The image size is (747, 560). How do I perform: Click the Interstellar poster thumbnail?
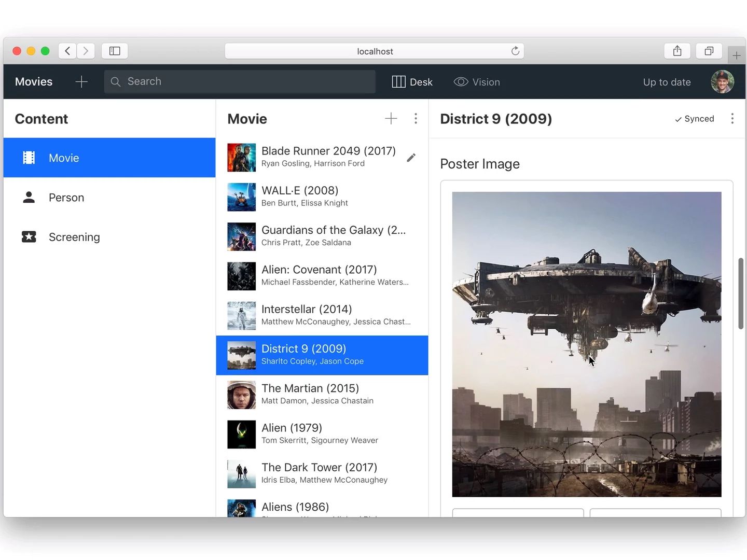(242, 316)
